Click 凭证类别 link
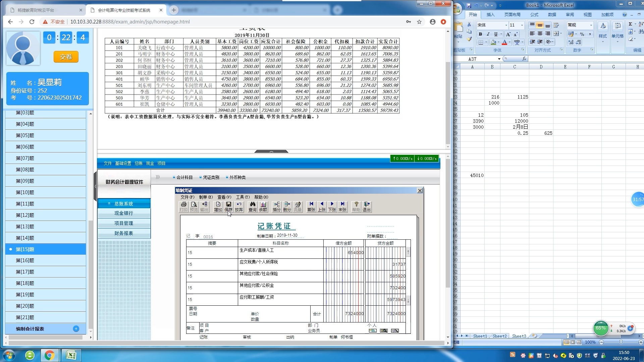Viewport: 644px width, 362px height. coord(211,177)
